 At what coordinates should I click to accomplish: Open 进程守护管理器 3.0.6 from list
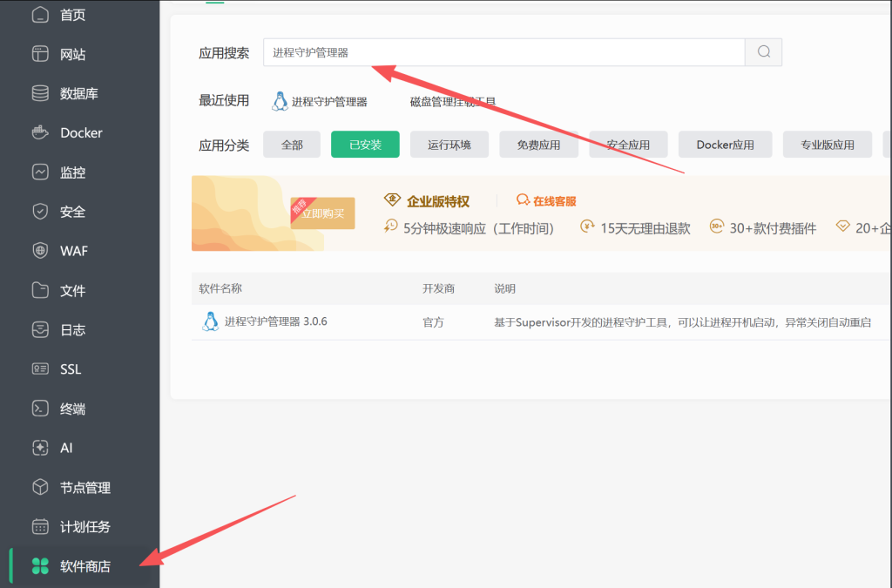(275, 321)
